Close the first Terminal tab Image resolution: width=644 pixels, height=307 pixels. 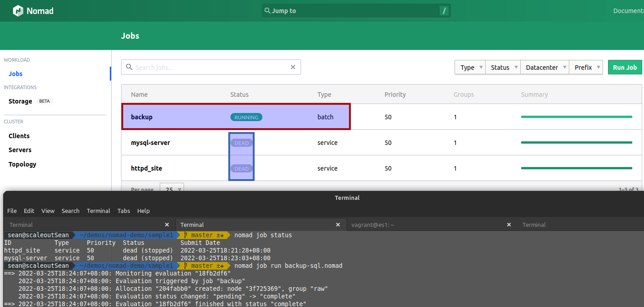point(167,225)
